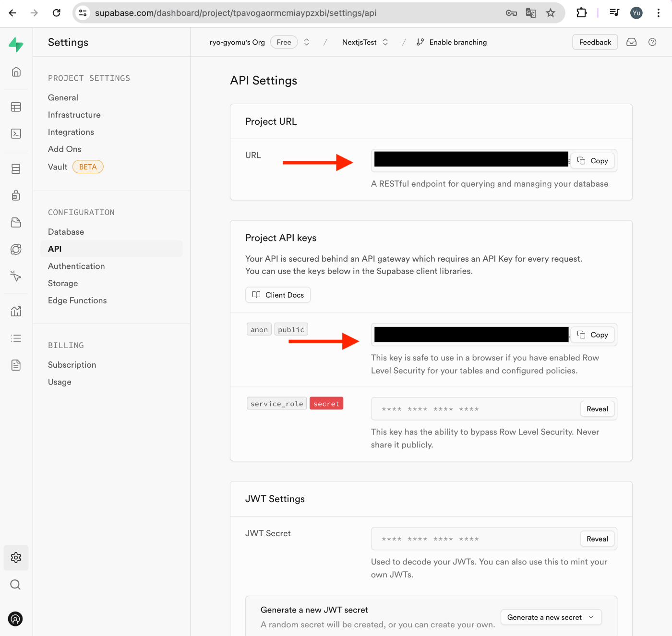The image size is (672, 636).
Task: Open Storage configuration
Action: [x=63, y=283]
